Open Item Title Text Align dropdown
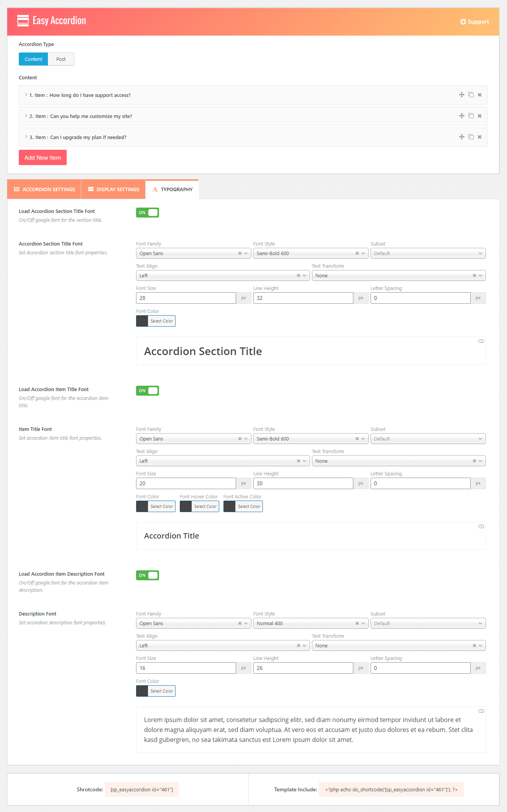Viewport: 507px width, 812px height. click(223, 461)
